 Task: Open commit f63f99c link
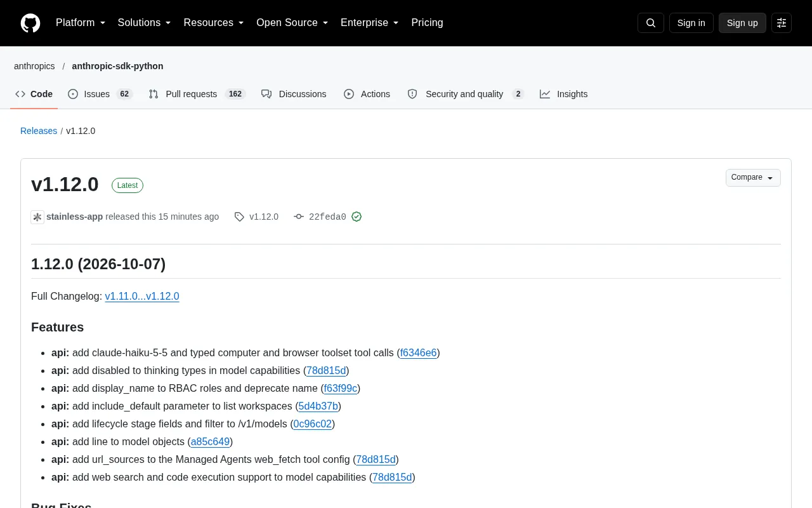(x=341, y=388)
